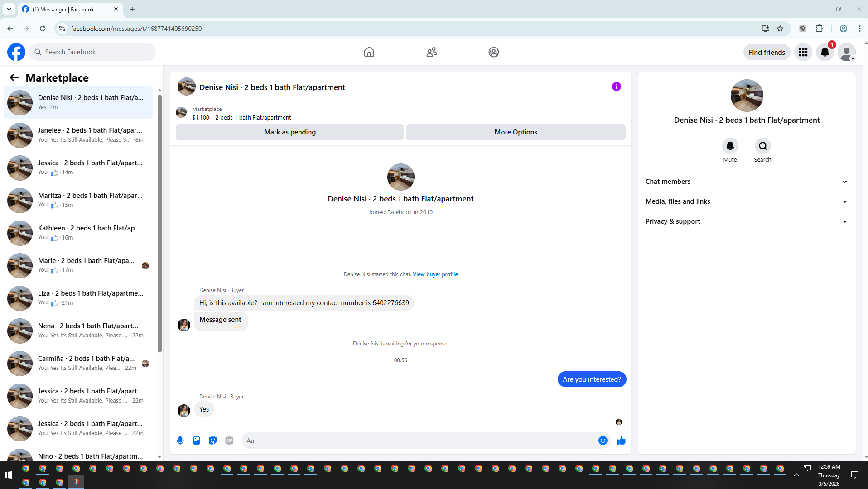
Task: Click the 'Are you interested?' sent message
Action: (592, 379)
